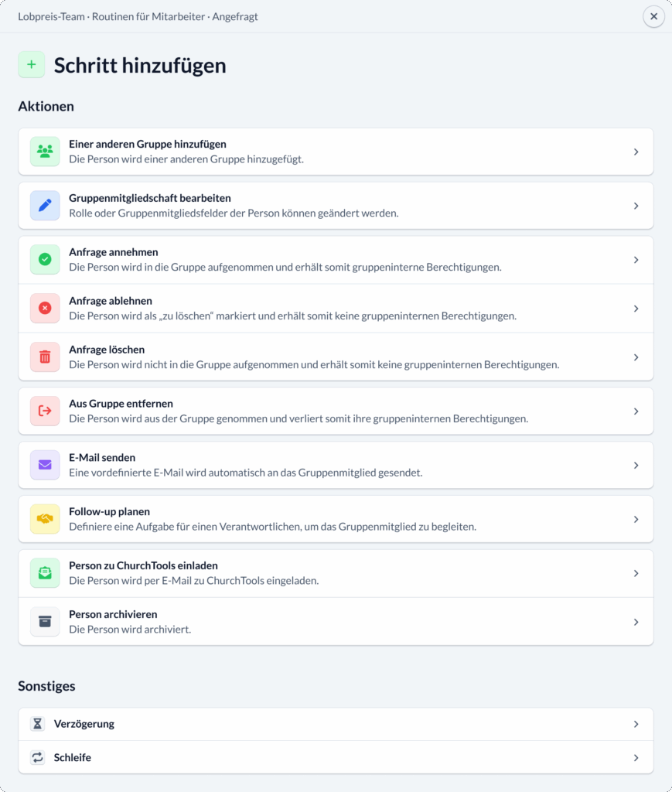The width and height of the screenshot is (672, 792).
Task: Select the purple envelope icon for E-Mail senden
Action: (x=44, y=465)
